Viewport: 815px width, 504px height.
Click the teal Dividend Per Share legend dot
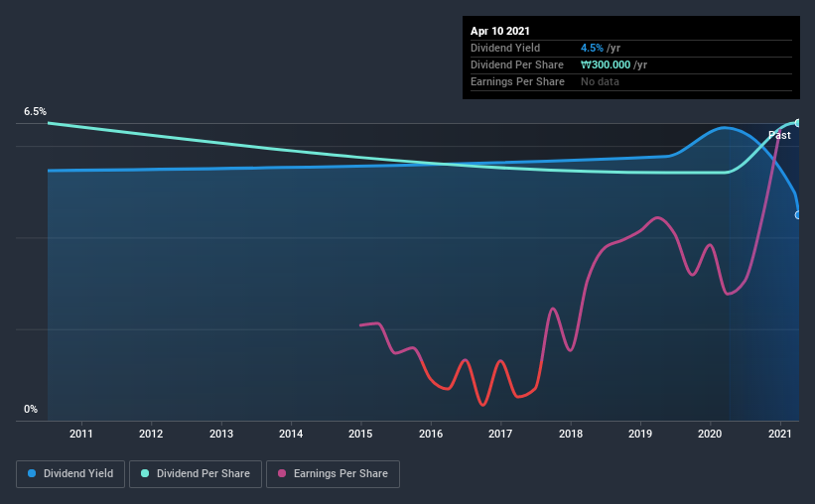(145, 473)
